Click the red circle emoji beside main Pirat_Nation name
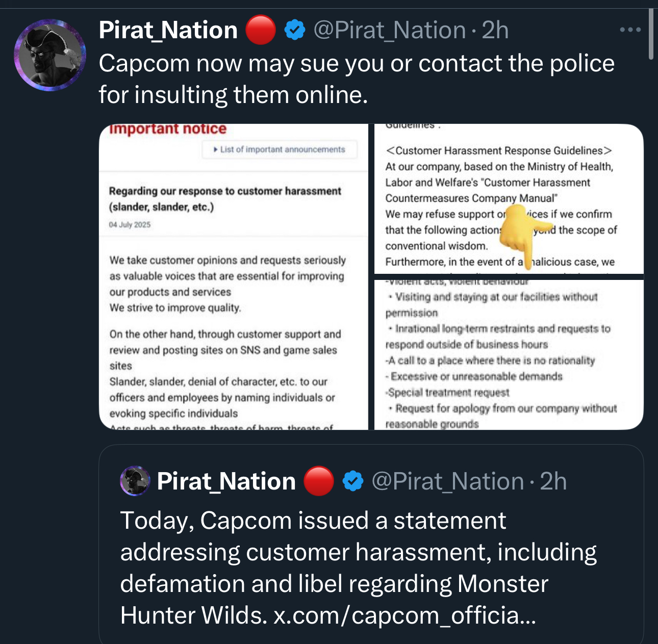 point(260,30)
